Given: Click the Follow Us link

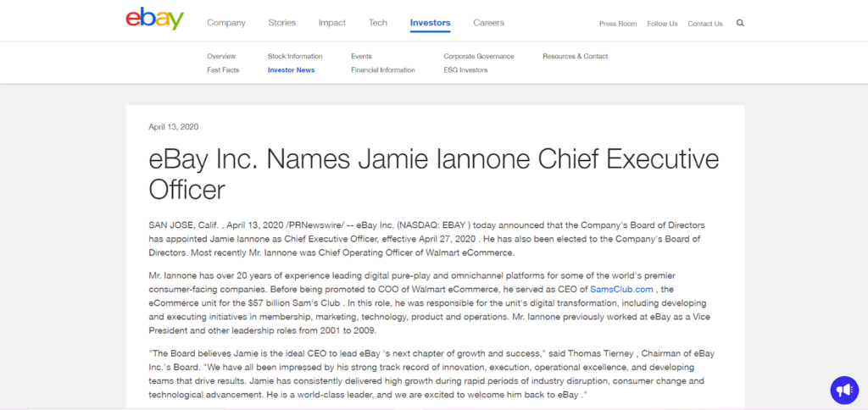Looking at the screenshot, I should click(662, 24).
